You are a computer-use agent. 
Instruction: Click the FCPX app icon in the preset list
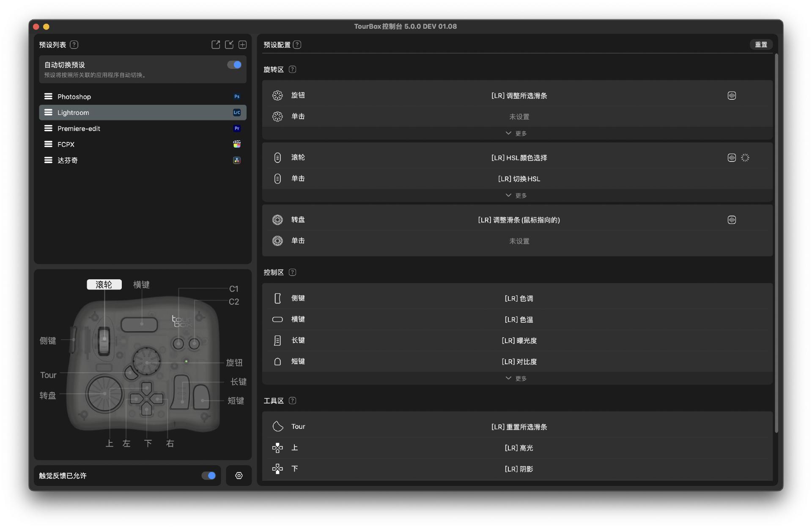click(237, 144)
